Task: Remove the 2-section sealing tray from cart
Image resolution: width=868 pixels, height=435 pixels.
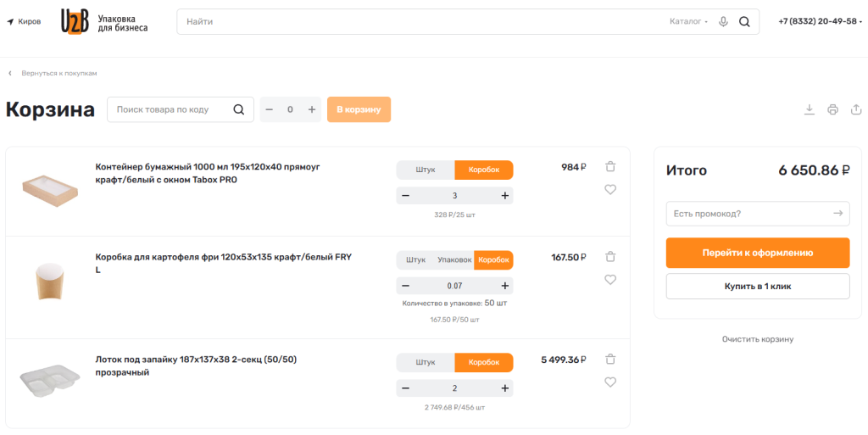Action: pyautogui.click(x=610, y=360)
